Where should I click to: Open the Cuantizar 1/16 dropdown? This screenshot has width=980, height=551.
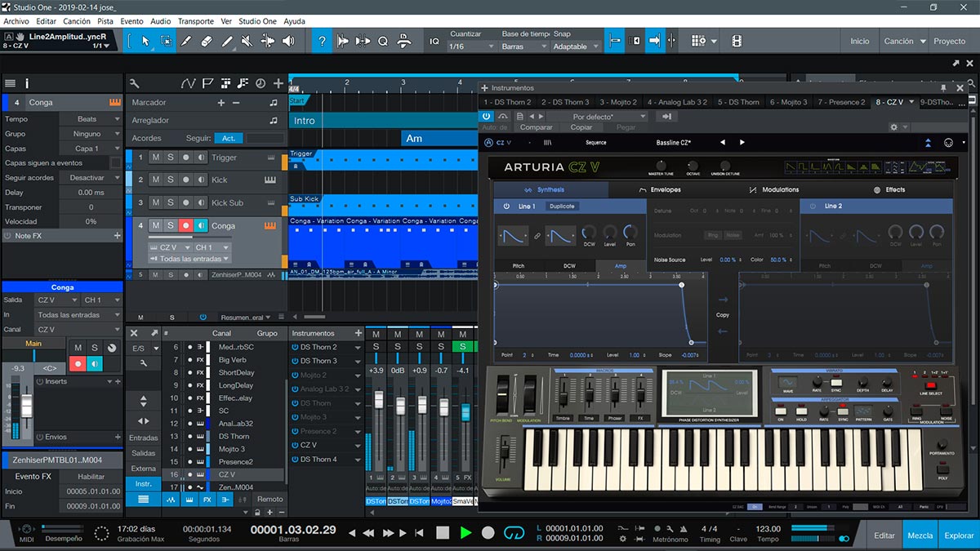click(471, 47)
